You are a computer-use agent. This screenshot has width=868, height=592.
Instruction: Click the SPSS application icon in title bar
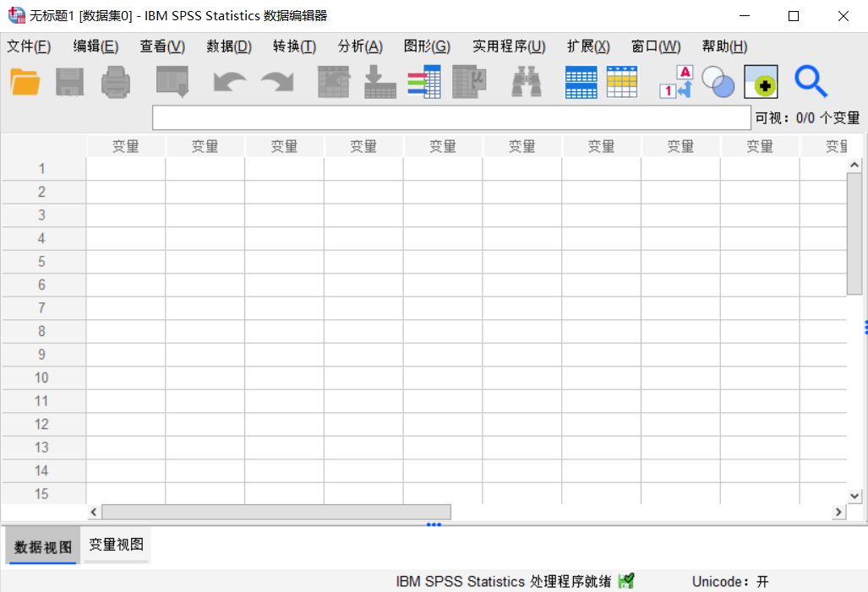tap(17, 15)
